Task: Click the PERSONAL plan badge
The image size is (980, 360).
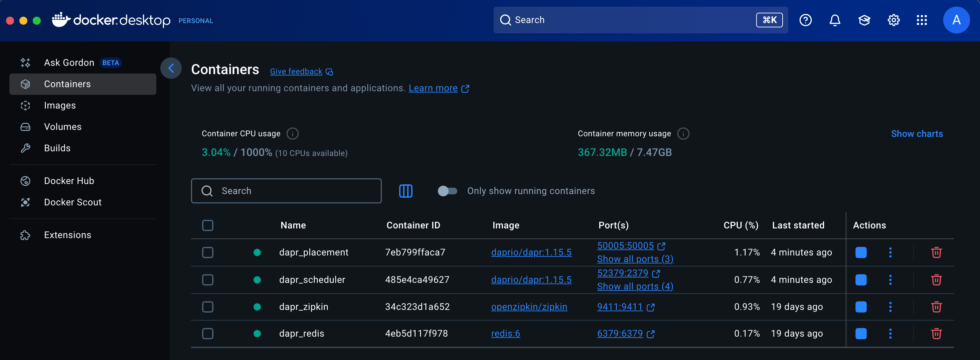Action: click(x=195, y=21)
